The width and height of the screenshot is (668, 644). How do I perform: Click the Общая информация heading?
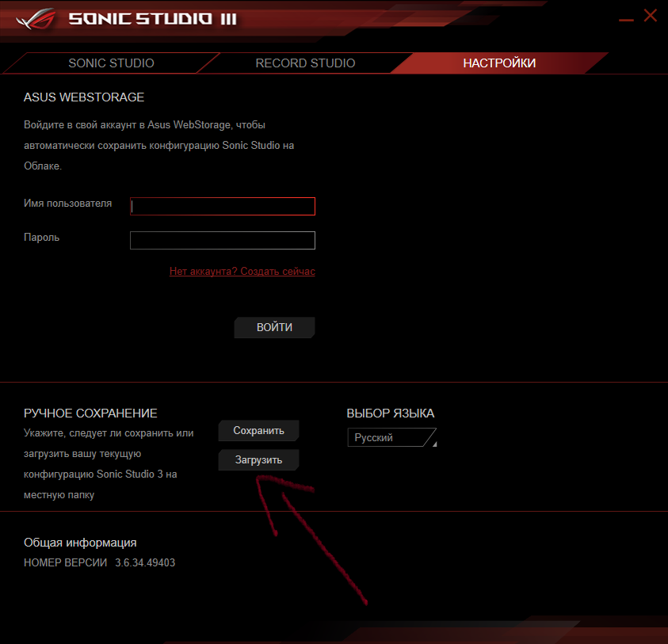pyautogui.click(x=80, y=543)
